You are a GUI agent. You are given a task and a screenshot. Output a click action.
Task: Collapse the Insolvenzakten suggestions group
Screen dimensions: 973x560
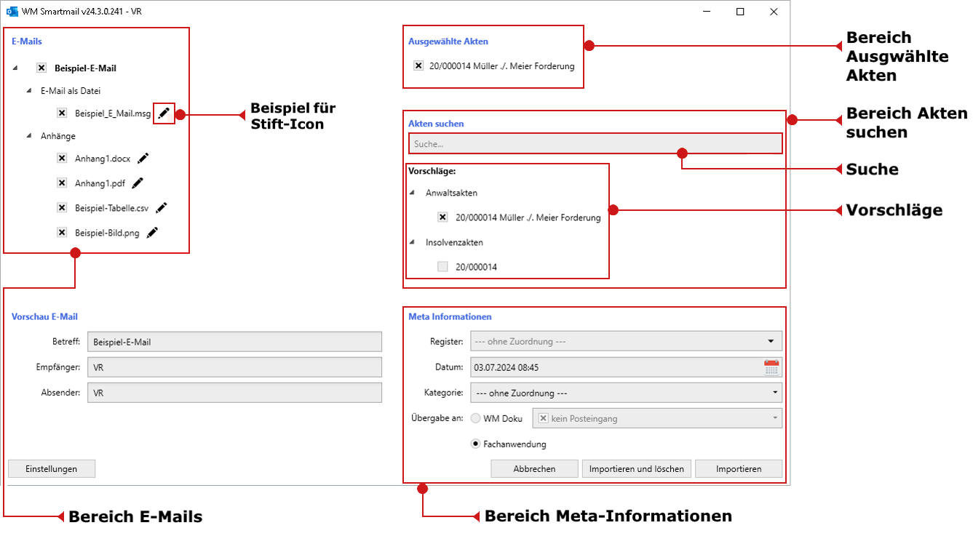tap(413, 242)
